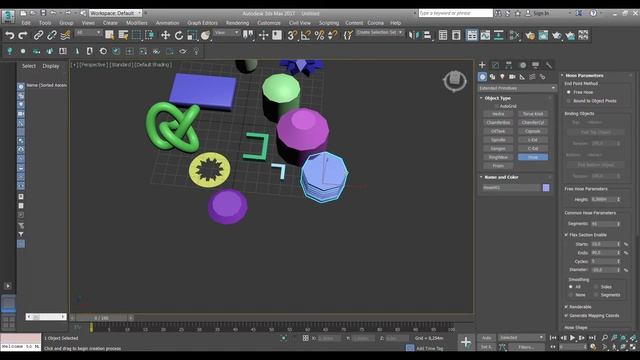Collapse the Hose Parameters rollout
Screen dimensions: 640x360
click(584, 76)
